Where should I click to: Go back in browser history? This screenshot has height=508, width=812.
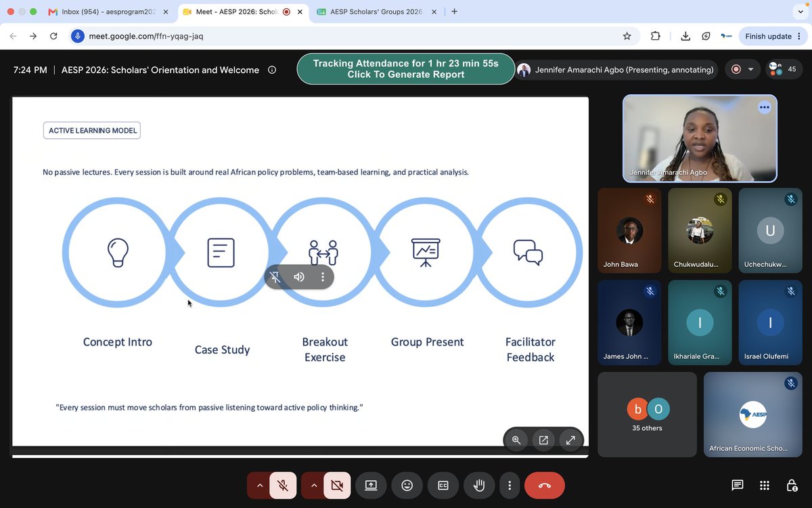[x=14, y=36]
